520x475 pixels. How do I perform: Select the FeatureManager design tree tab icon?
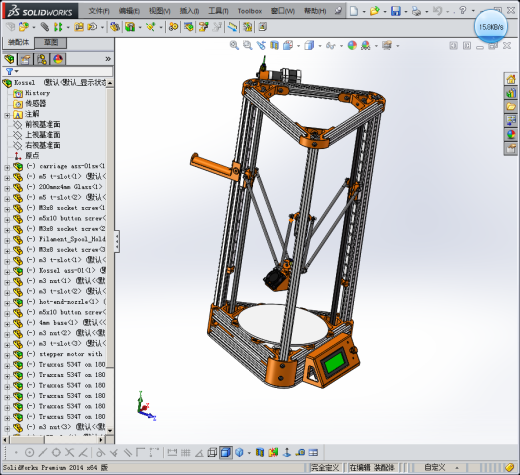click(10, 59)
